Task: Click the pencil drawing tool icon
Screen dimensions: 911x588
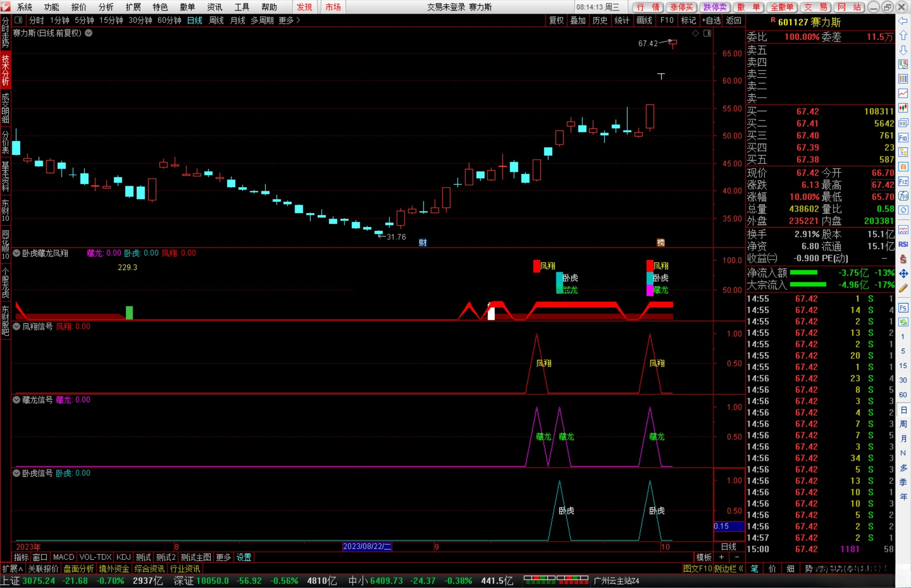Action: 903,288
